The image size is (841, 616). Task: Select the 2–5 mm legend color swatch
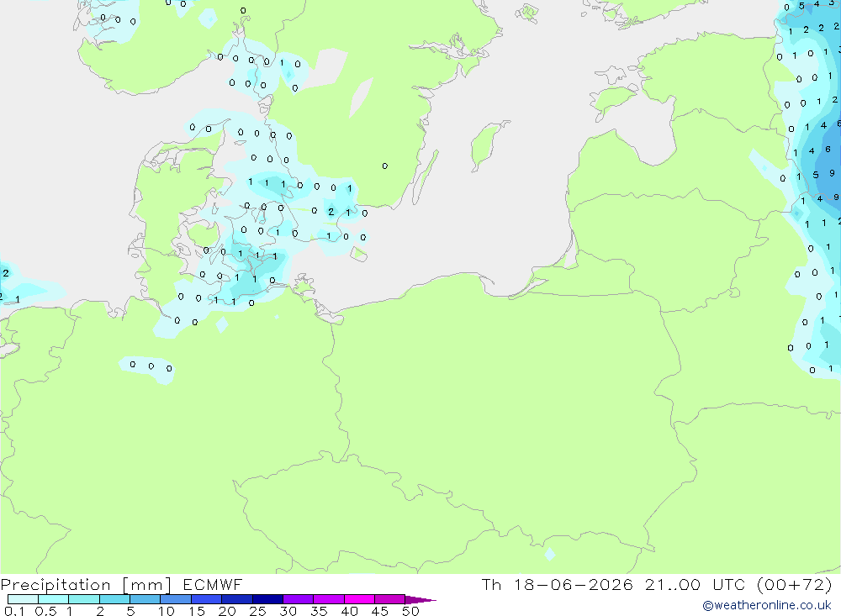pos(114,599)
